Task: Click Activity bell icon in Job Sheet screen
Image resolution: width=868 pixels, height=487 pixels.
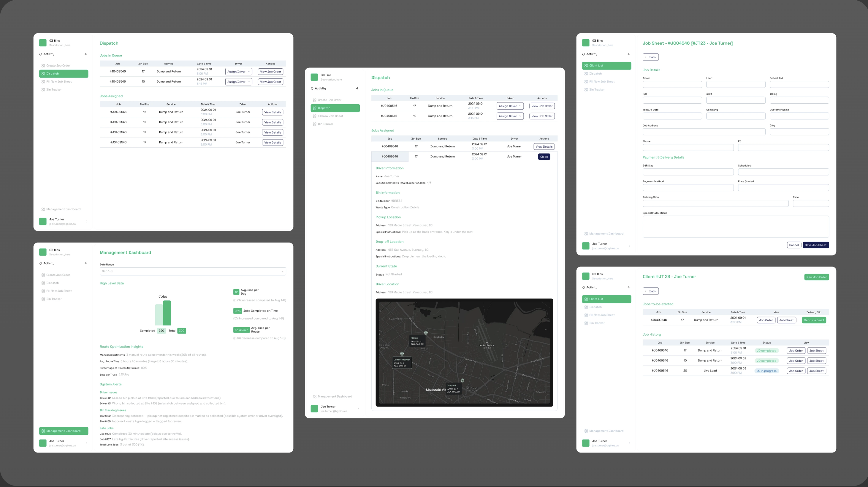Action: 584,54
